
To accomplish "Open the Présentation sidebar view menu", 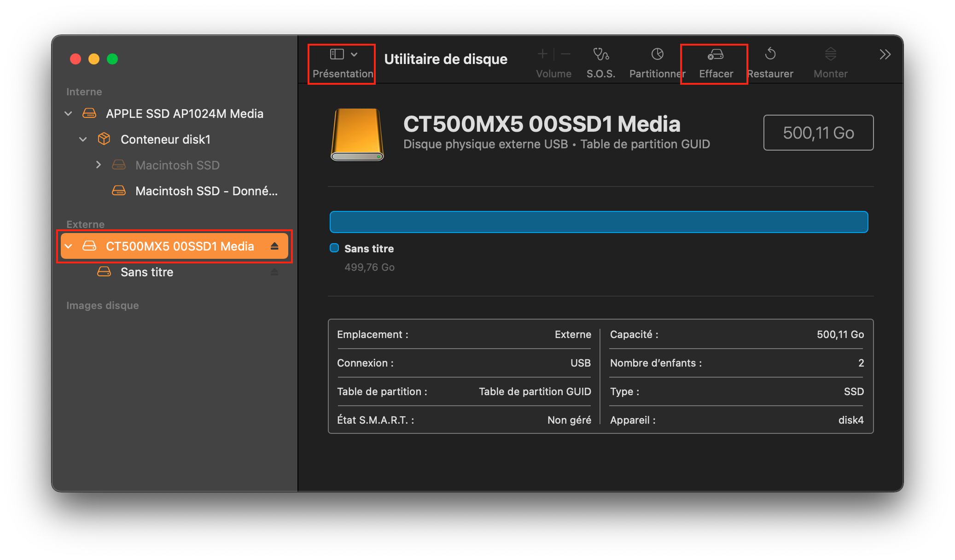I will coord(343,64).
